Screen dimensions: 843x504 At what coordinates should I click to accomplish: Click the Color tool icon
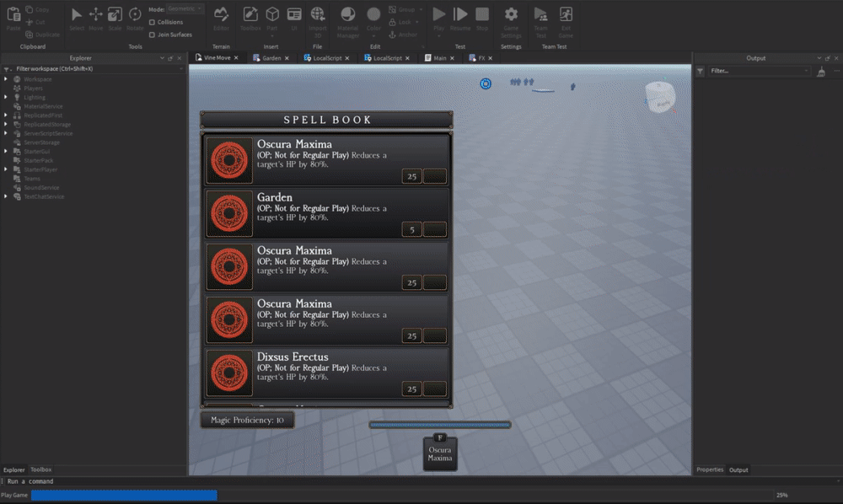(373, 14)
